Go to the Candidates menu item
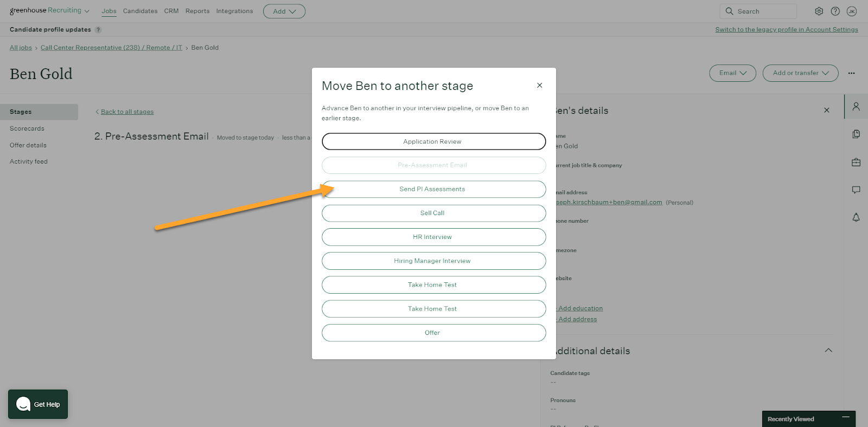868x427 pixels. 140,11
